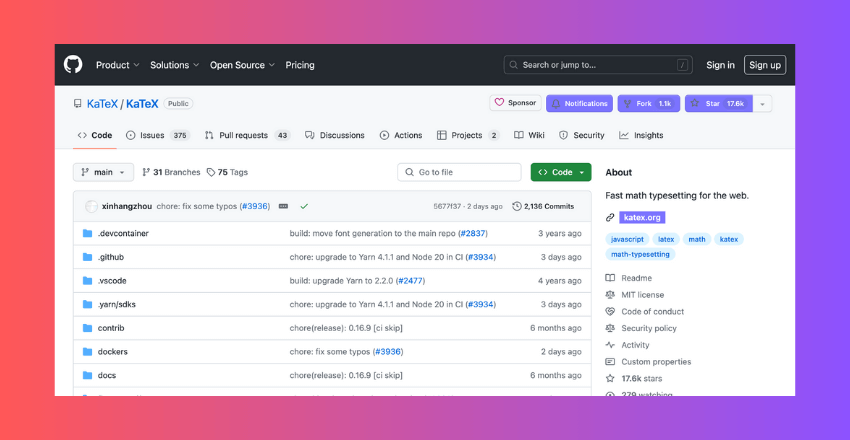
Task: View the 75 Tags link
Action: click(227, 172)
